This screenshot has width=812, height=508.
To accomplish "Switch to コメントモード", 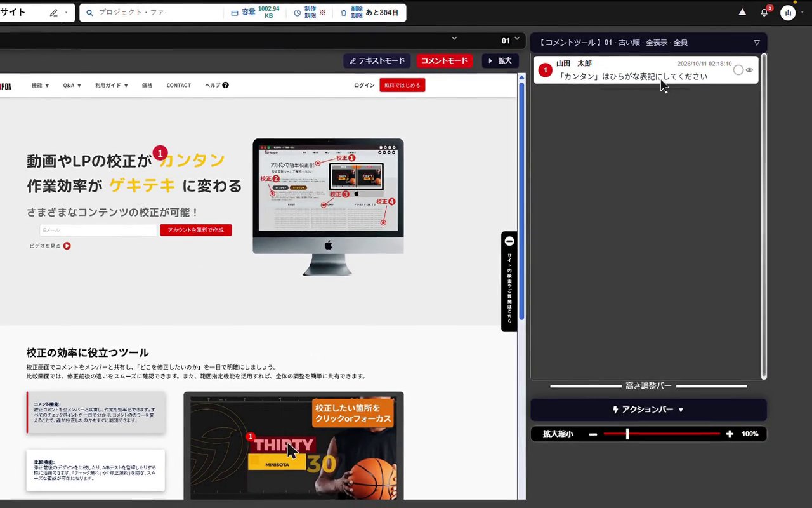I will [444, 61].
